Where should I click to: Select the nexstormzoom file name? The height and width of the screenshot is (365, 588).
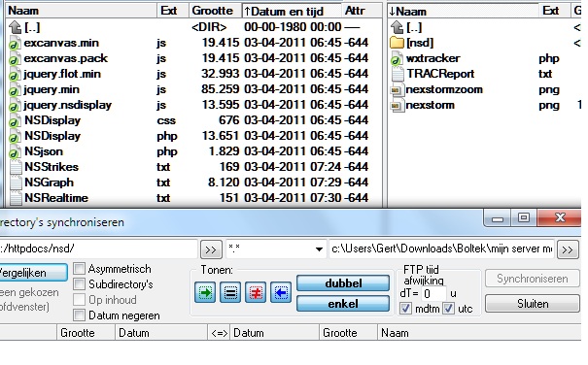click(x=444, y=89)
